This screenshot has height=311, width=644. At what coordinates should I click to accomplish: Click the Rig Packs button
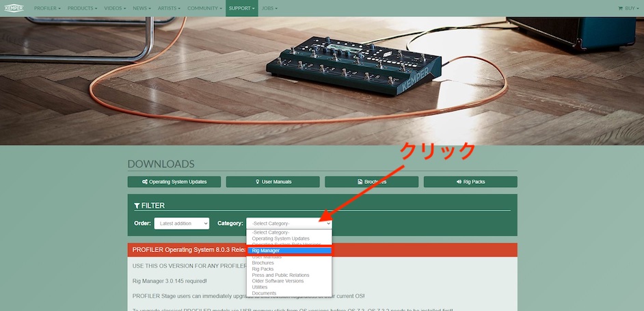(x=470, y=182)
